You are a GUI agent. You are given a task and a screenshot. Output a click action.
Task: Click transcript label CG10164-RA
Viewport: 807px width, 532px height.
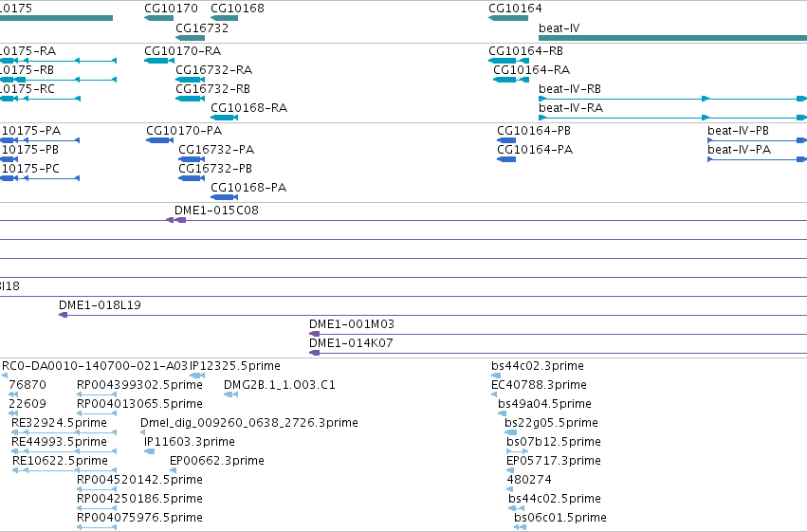[531, 70]
